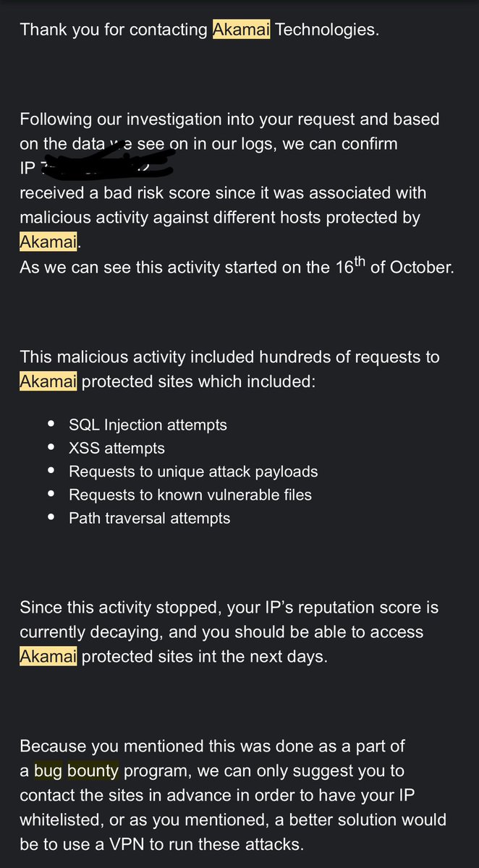Click the highlighted 'bug bounty' phrase

pyautogui.click(x=77, y=771)
